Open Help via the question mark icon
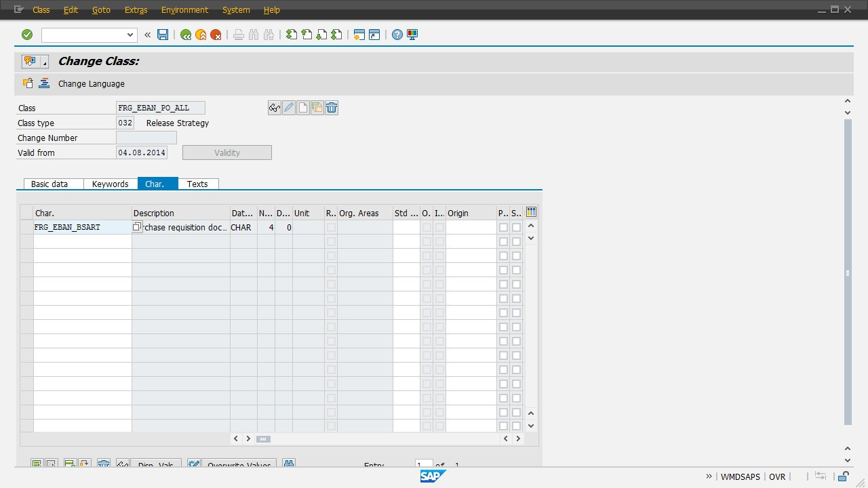Image resolution: width=868 pixels, height=488 pixels. pyautogui.click(x=397, y=35)
